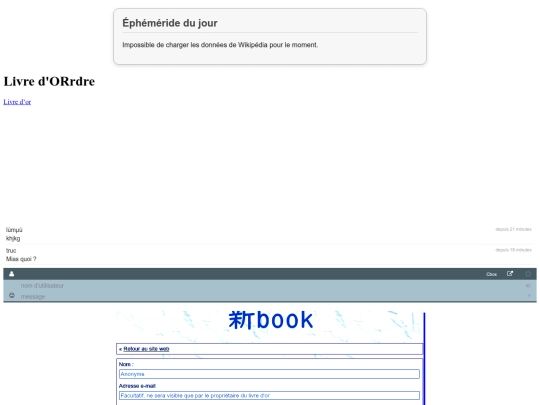Click the "depuis 21 minutes" timestamp
540x405 pixels.
point(513,229)
